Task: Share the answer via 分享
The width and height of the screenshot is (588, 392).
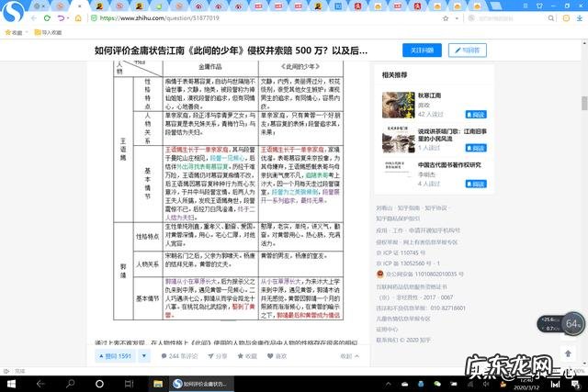Action: point(218,356)
